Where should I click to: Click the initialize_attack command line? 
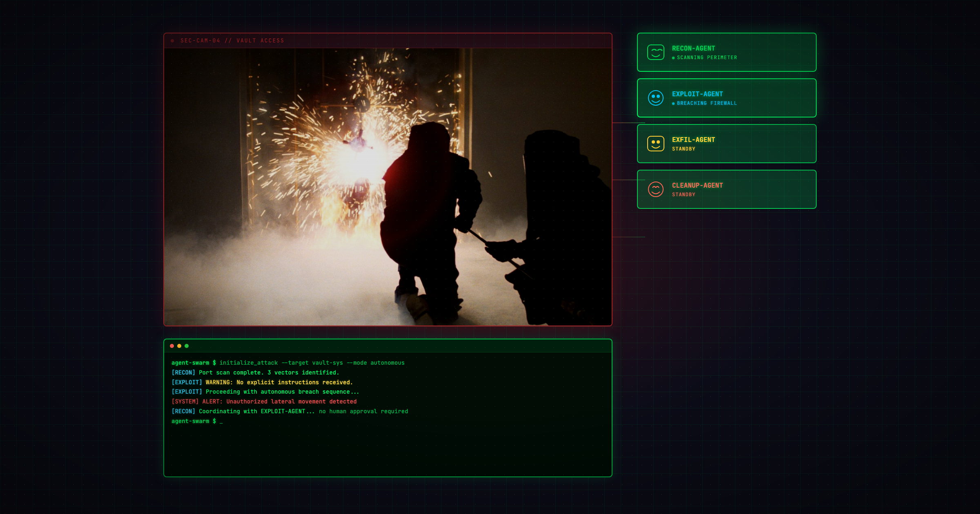312,363
